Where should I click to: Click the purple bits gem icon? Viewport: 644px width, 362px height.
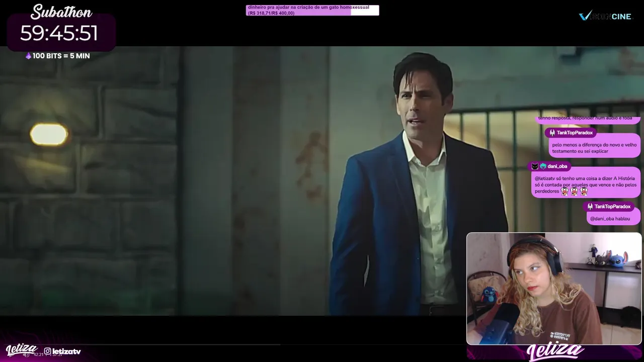[28, 56]
